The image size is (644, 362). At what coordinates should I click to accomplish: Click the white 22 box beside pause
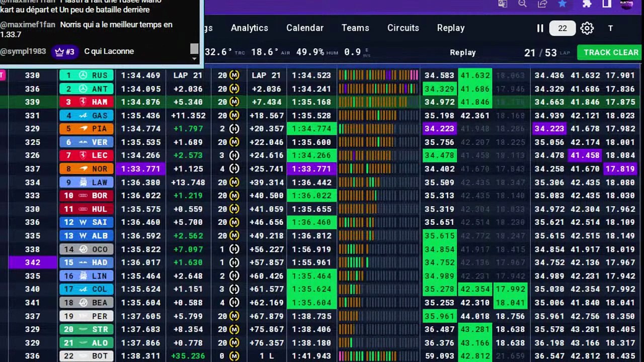point(562,28)
